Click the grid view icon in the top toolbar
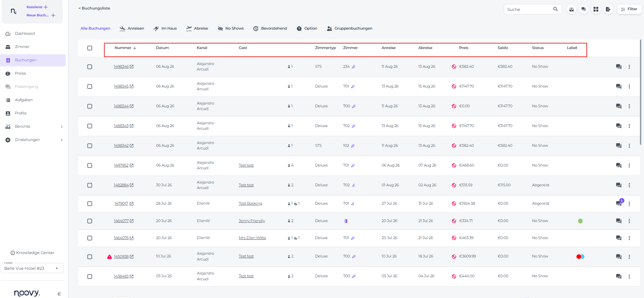The width and height of the screenshot is (644, 298). tap(596, 10)
